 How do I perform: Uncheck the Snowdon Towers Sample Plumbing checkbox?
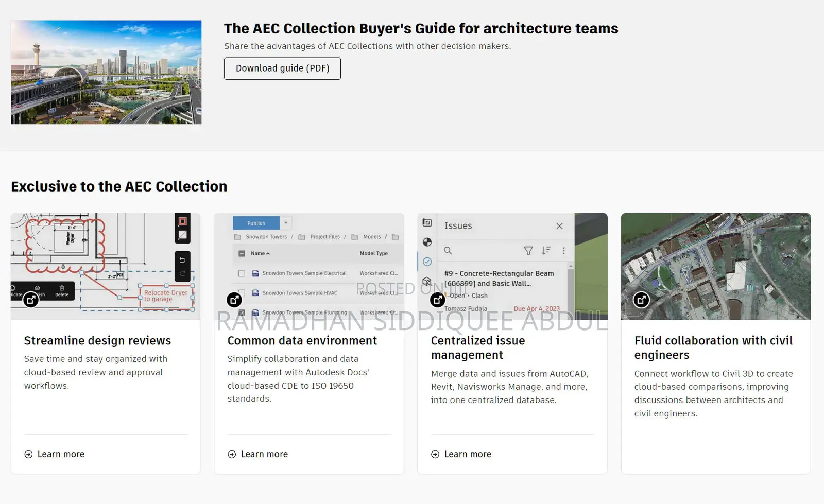pyautogui.click(x=242, y=312)
